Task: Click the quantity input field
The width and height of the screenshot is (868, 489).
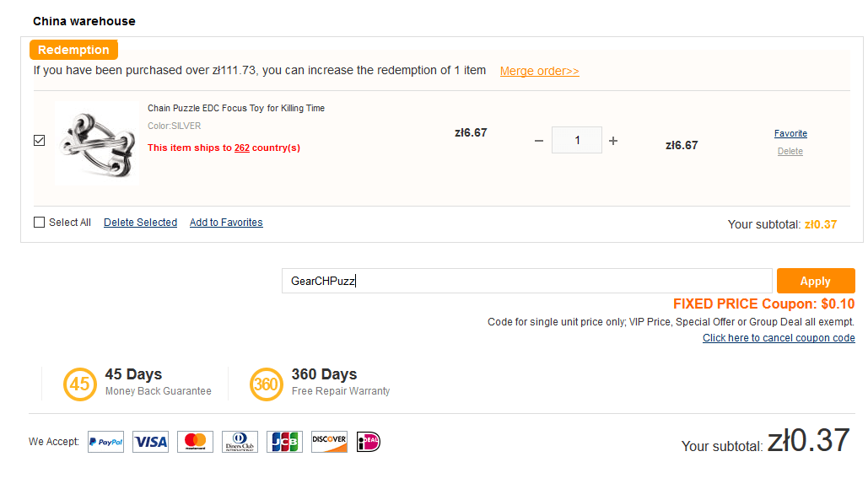Action: click(577, 141)
